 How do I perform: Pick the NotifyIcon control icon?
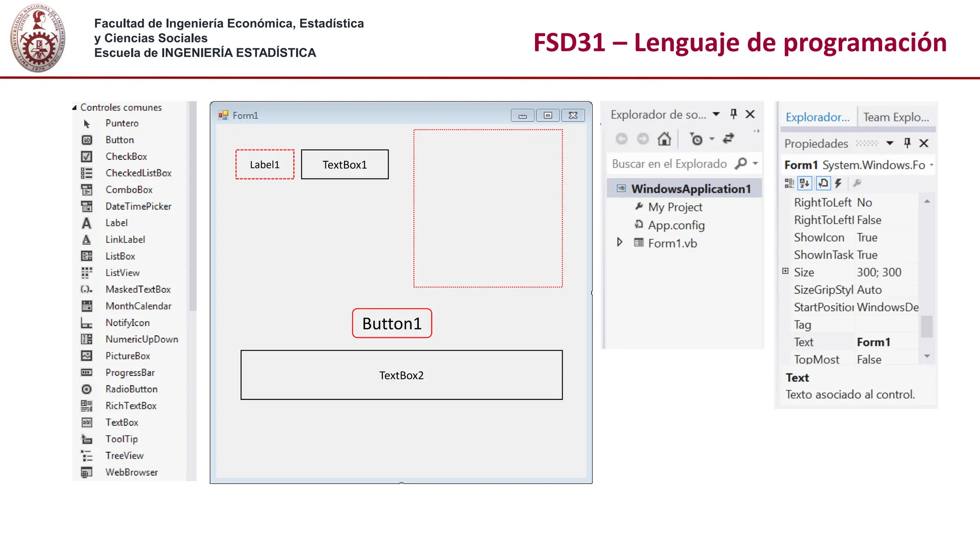(87, 323)
